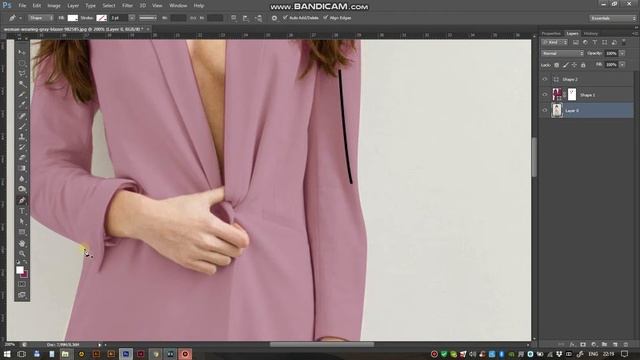640x360 pixels.
Task: Open pen tool mode Shape dropdown
Action: coord(41,18)
